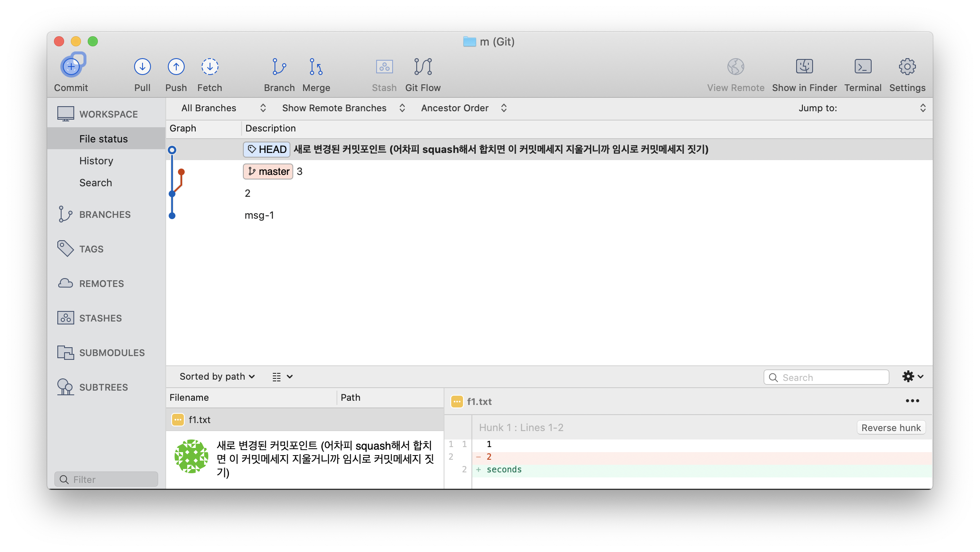Open the Branch tool

coord(279,67)
